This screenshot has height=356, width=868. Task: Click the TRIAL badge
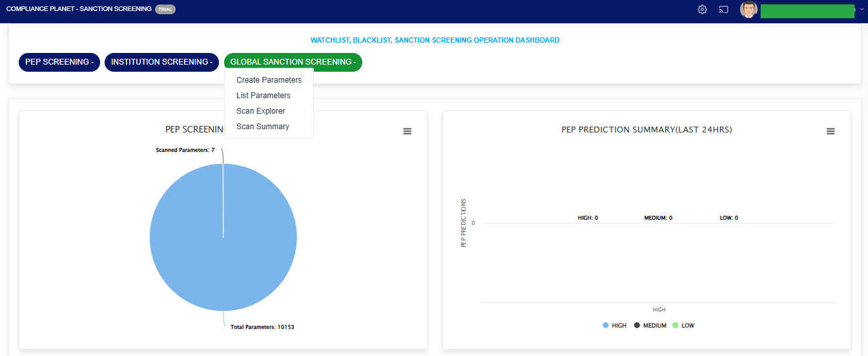165,10
